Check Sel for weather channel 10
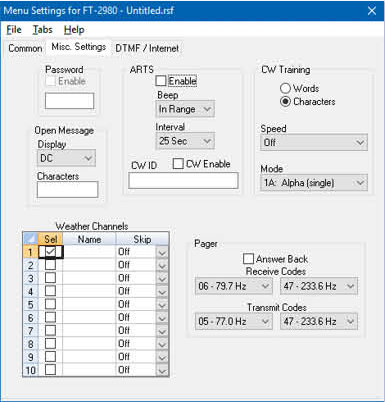This screenshot has width=385, height=402. [x=50, y=370]
